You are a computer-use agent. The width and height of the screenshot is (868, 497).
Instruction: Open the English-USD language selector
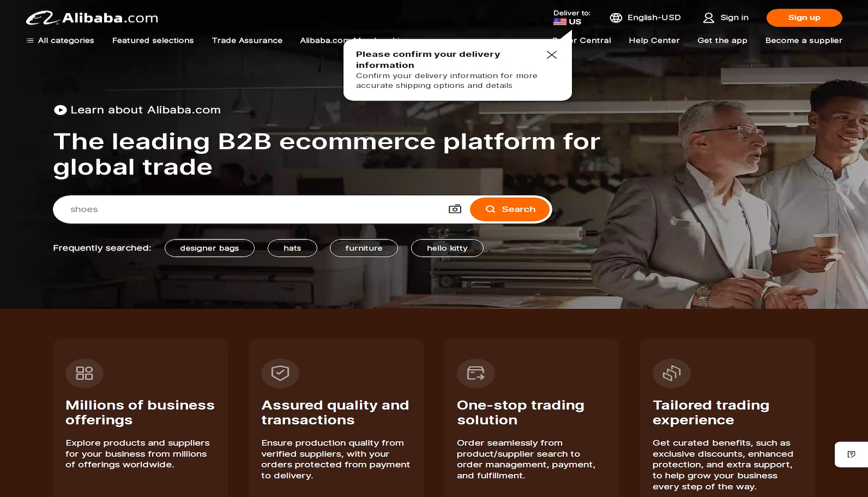646,18
